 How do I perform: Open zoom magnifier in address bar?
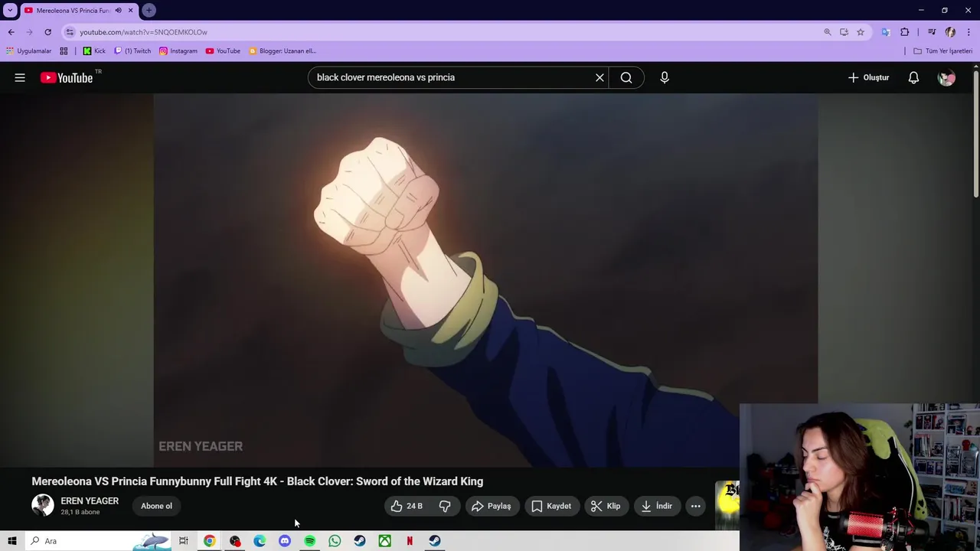click(x=828, y=32)
